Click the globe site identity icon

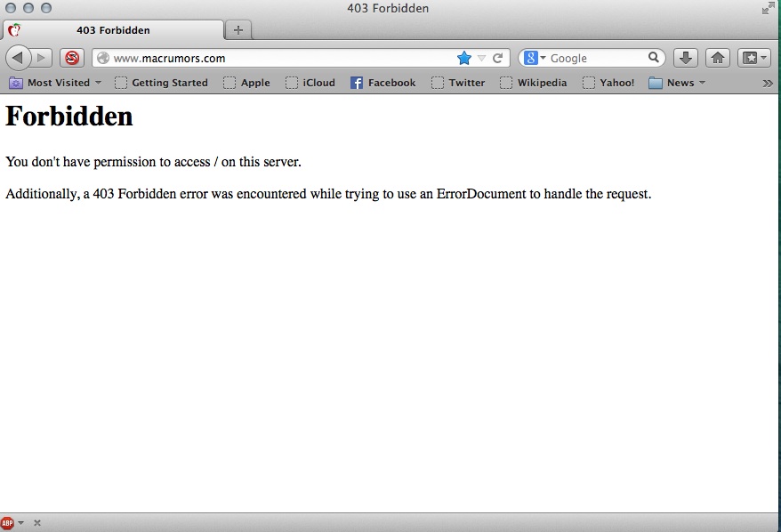pos(103,59)
